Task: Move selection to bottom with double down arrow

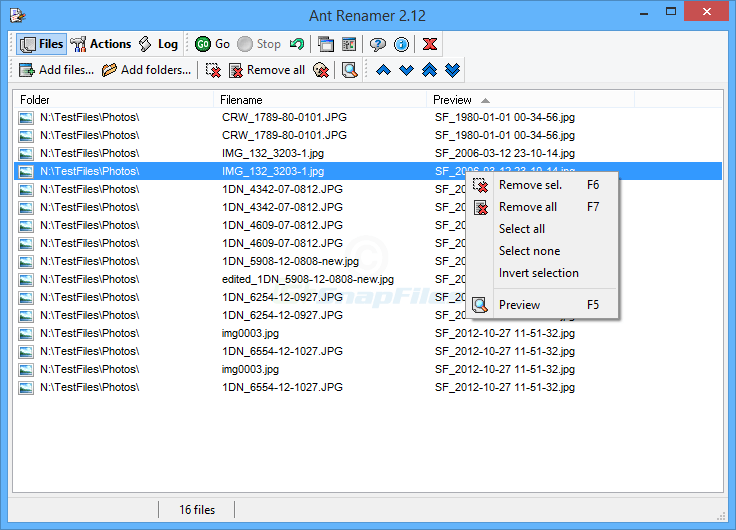Action: tap(452, 70)
